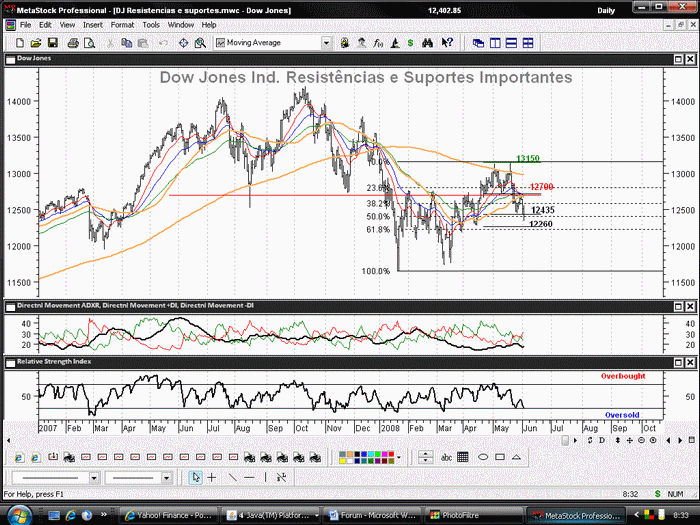Select the ellipse drawing tool
Screen dimensions: 700x525
[483, 457]
